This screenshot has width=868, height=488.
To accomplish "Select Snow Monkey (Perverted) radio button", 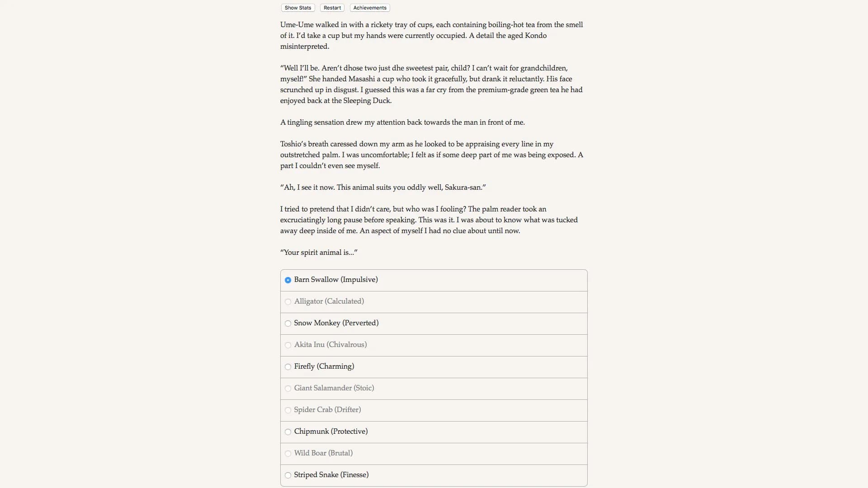I will [288, 324].
